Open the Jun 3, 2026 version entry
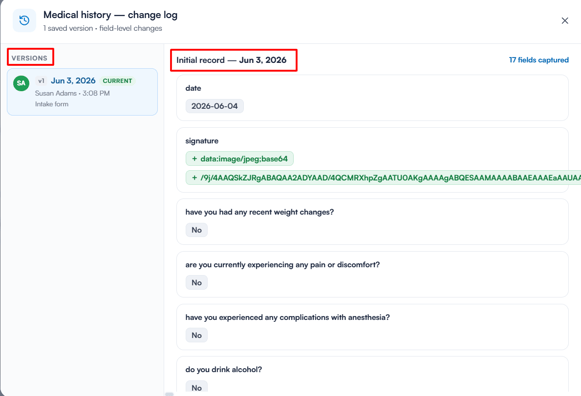The height and width of the screenshot is (396, 581). pos(82,92)
